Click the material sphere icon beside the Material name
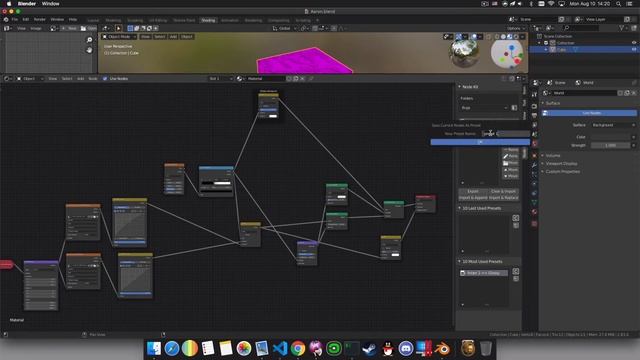 (x=240, y=78)
